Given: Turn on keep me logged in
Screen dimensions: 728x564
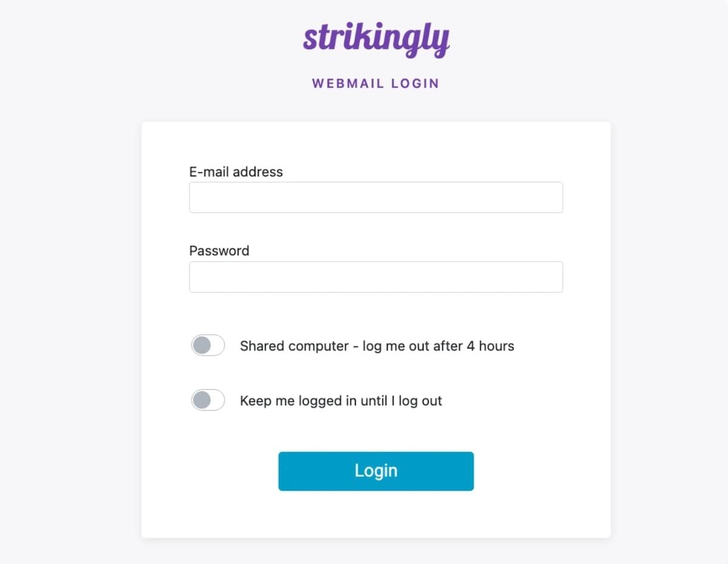Looking at the screenshot, I should (207, 400).
